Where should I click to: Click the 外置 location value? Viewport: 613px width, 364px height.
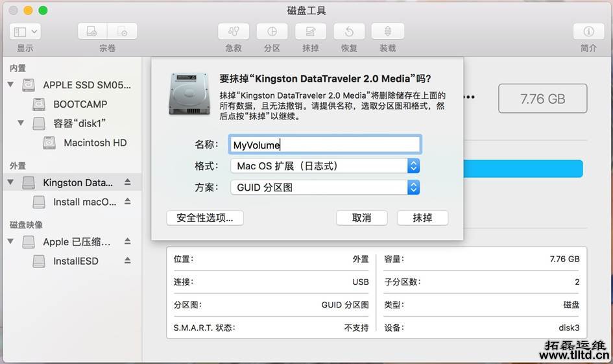(x=361, y=259)
